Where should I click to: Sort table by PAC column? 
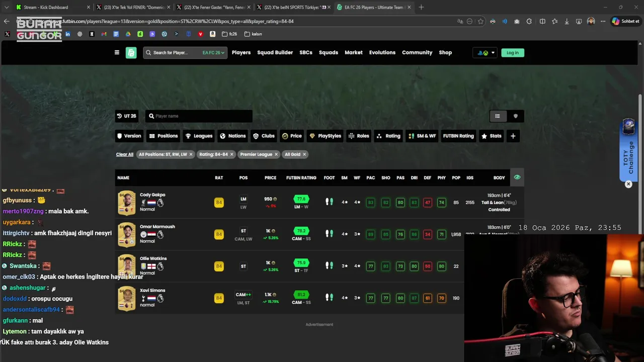(371, 178)
